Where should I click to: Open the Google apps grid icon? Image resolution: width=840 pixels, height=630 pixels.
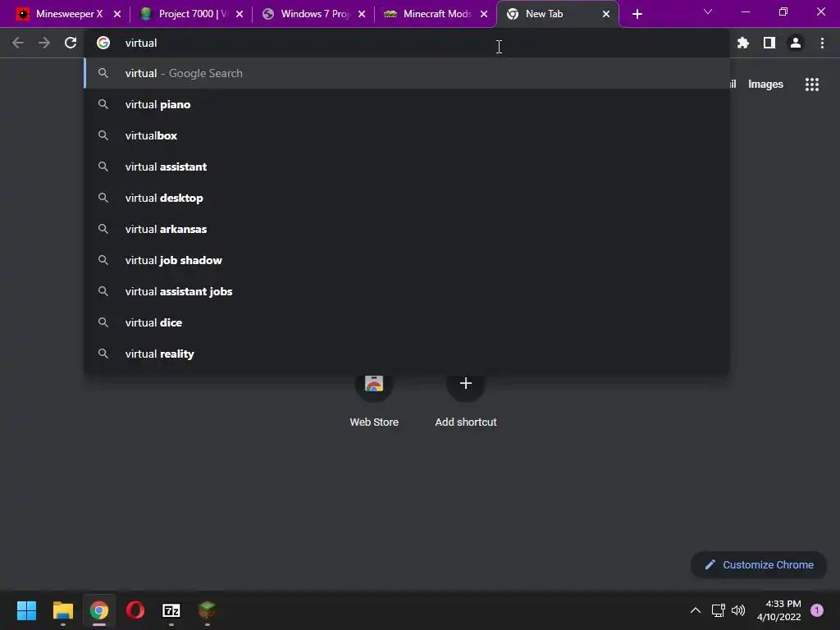point(811,84)
